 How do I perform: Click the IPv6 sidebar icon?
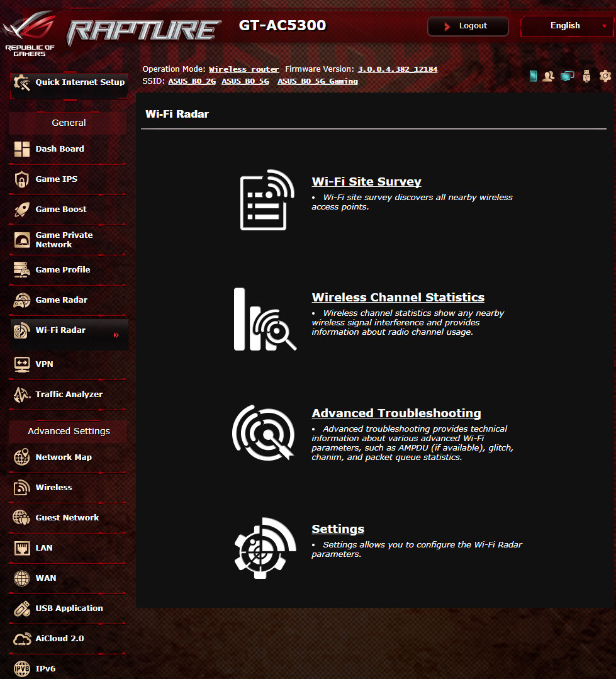click(x=21, y=668)
